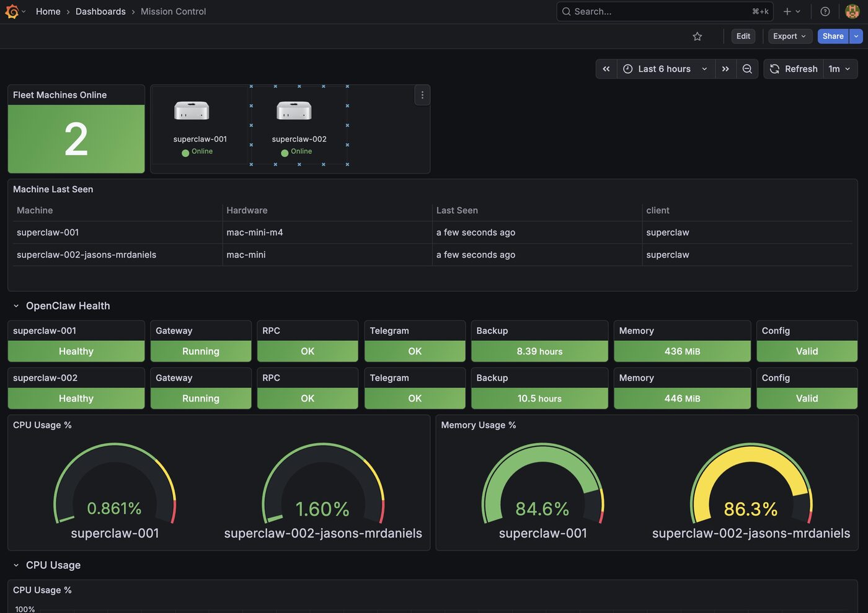Open the help question mark icon

[825, 11]
